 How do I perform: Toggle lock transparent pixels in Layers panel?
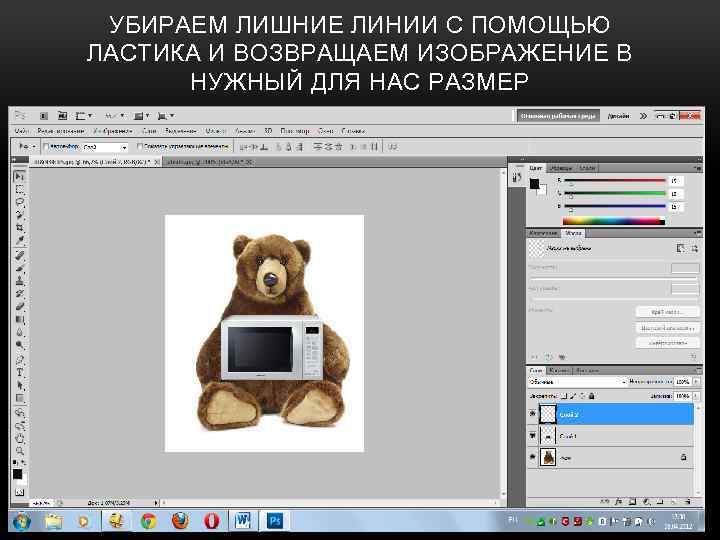pos(564,395)
